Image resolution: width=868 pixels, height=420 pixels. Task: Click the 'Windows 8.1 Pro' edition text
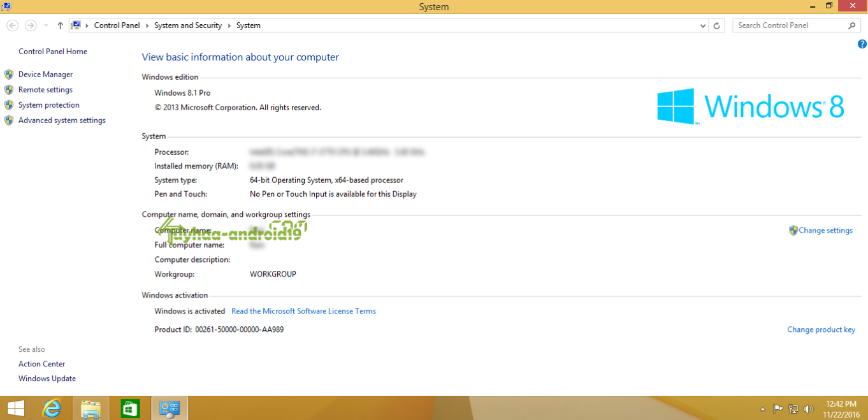pos(182,93)
